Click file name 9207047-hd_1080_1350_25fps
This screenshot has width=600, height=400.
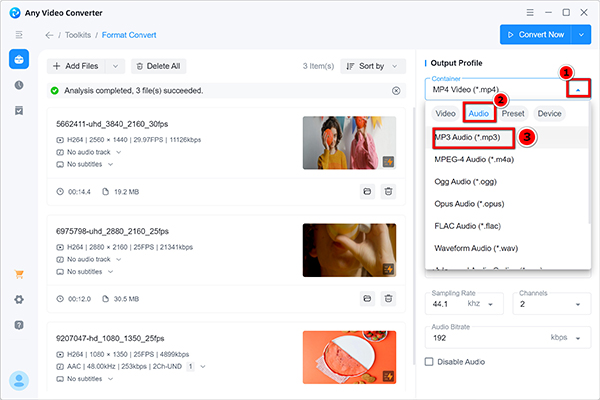(x=110, y=338)
